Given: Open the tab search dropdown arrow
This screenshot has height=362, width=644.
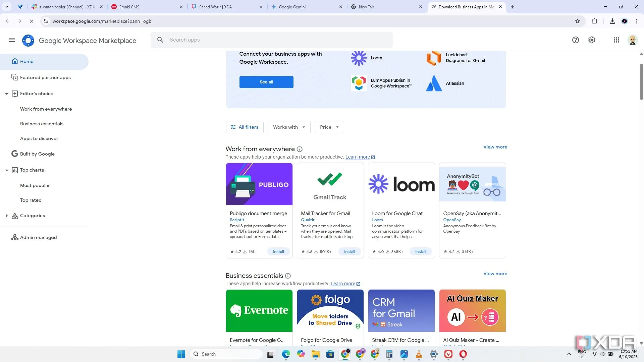Looking at the screenshot, I should click(x=7, y=7).
